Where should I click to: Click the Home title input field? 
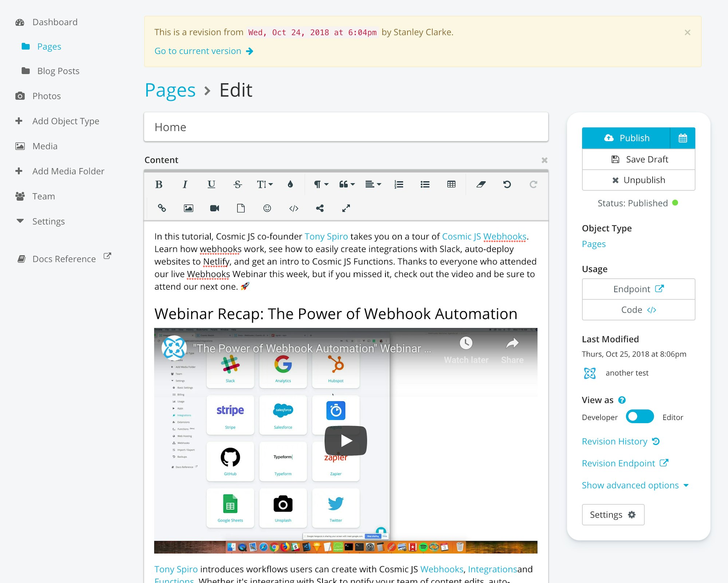click(346, 127)
